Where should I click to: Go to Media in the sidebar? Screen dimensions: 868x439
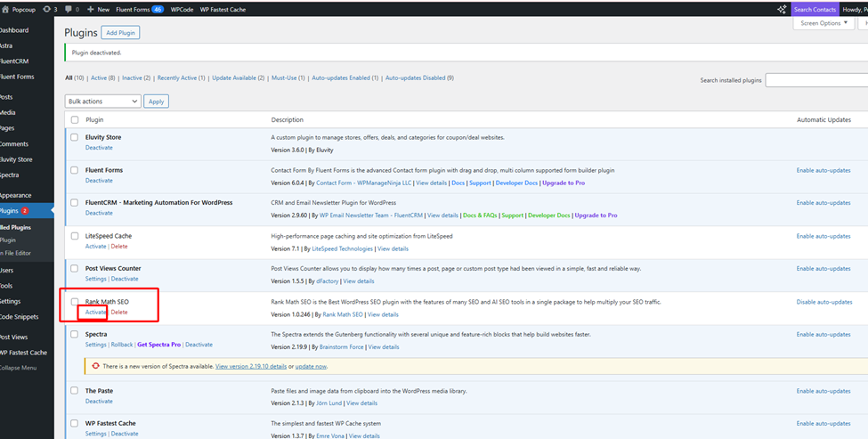[8, 112]
